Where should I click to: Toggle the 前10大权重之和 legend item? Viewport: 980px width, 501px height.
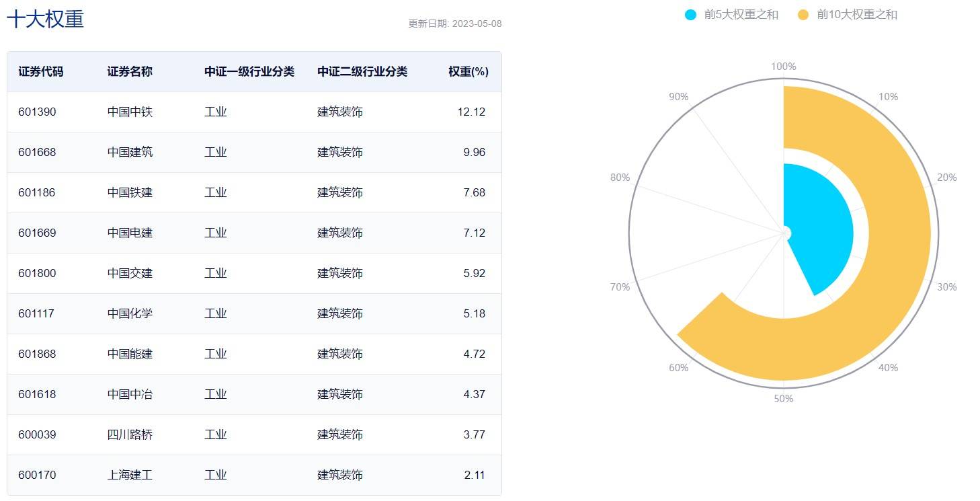847,15
